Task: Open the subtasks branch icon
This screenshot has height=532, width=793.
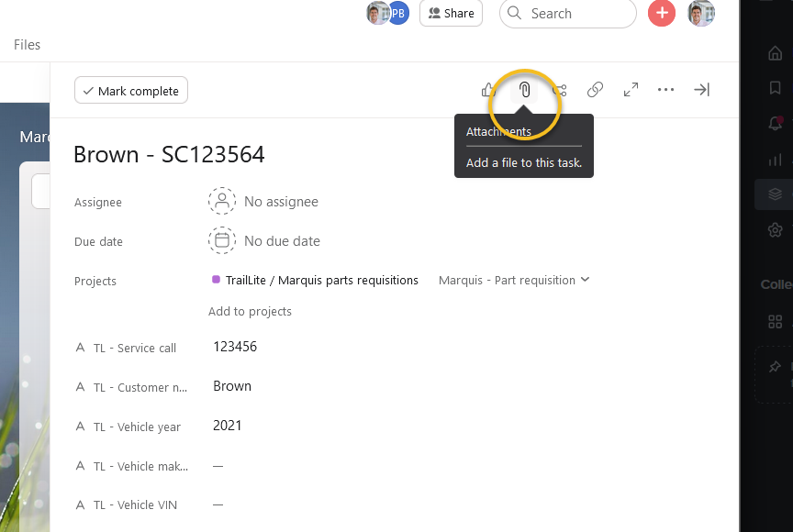Action: click(560, 90)
